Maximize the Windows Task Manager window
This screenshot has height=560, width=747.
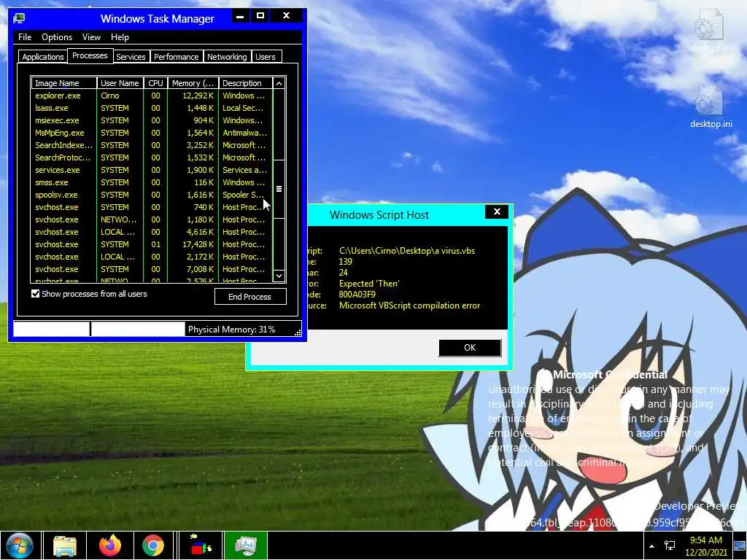[260, 16]
